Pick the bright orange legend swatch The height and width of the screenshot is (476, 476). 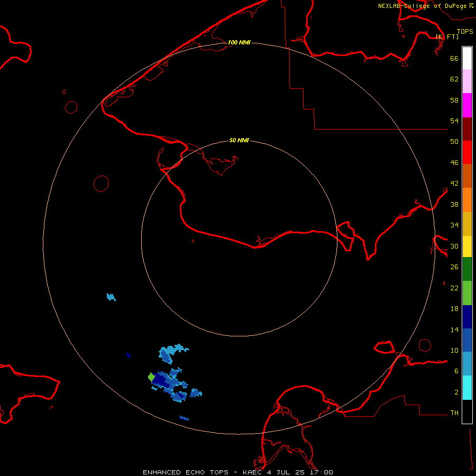(467, 199)
